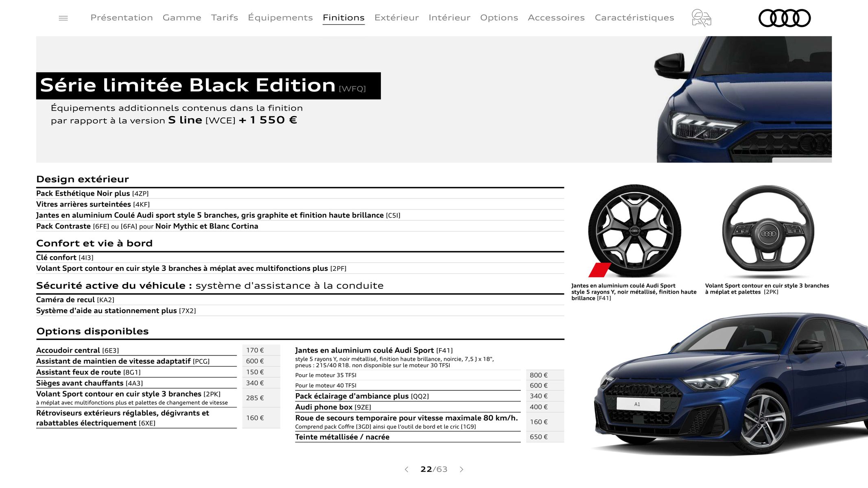The height and width of the screenshot is (488, 868).
Task: Click Audi phone box [9ZE] option
Action: (408, 407)
